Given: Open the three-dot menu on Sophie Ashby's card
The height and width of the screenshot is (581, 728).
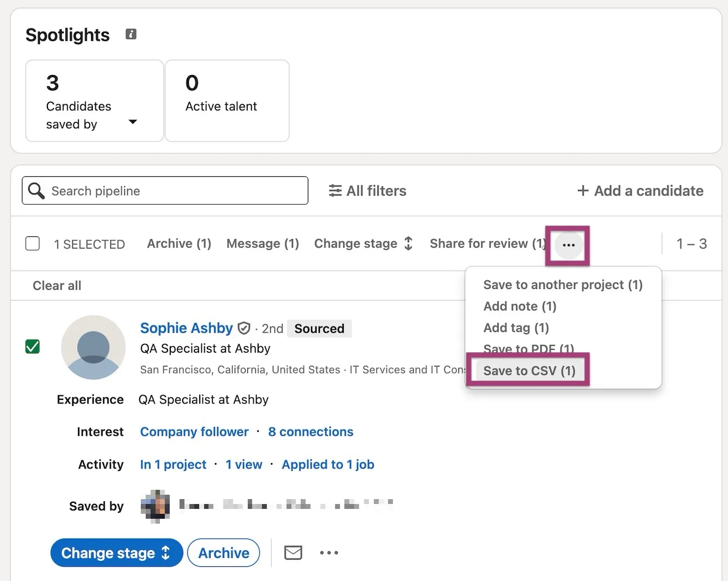Looking at the screenshot, I should coord(329,553).
